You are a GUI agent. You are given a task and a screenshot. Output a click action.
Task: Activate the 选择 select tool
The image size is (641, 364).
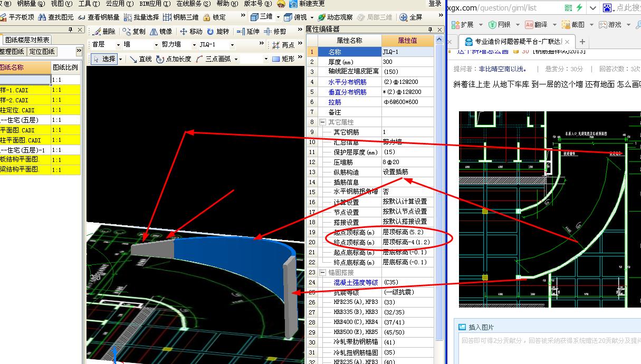tap(104, 59)
